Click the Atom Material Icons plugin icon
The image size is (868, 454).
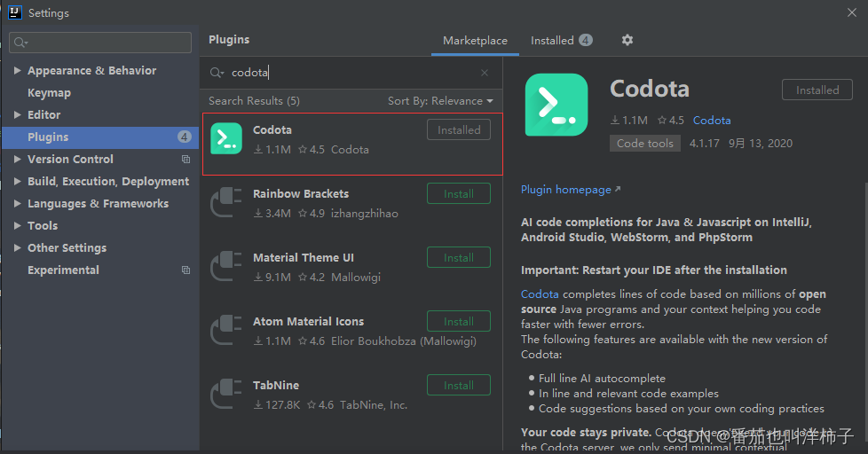point(226,330)
